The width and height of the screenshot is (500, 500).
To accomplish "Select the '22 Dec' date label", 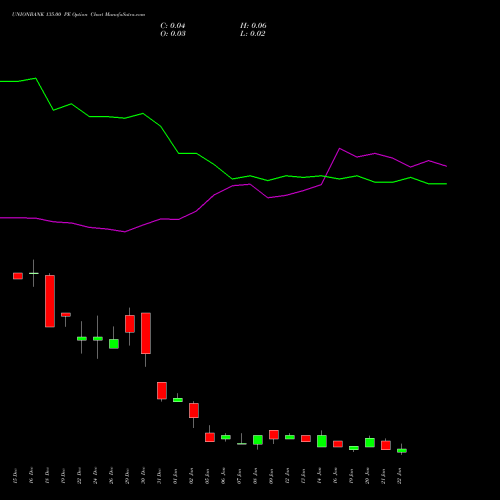I will [79, 476].
